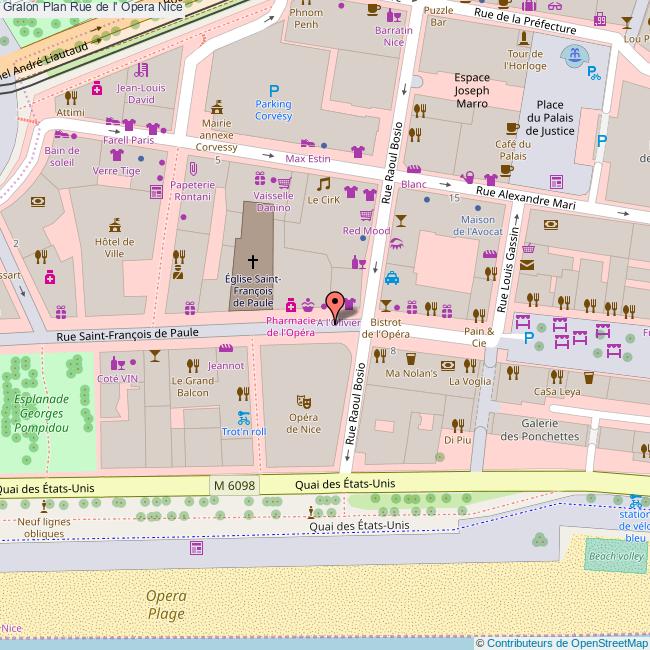The width and height of the screenshot is (650, 650).
Task: Click the fountain icon near Place du Palais
Action: [575, 54]
